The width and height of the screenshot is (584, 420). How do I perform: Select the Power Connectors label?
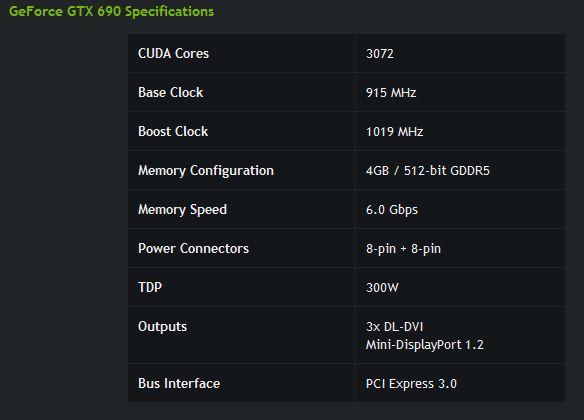click(193, 248)
